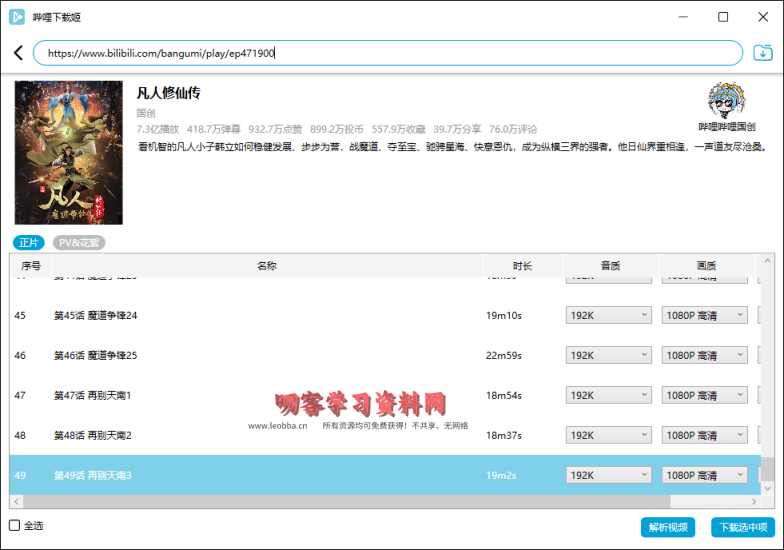Image resolution: width=784 pixels, height=550 pixels.
Task: Switch to the PV&花絮 tab
Action: click(79, 242)
